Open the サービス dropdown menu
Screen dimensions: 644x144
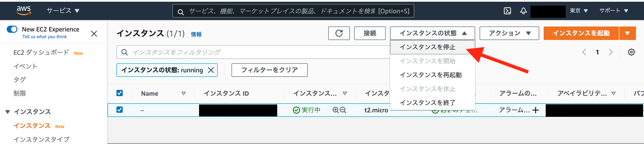pyautogui.click(x=63, y=11)
